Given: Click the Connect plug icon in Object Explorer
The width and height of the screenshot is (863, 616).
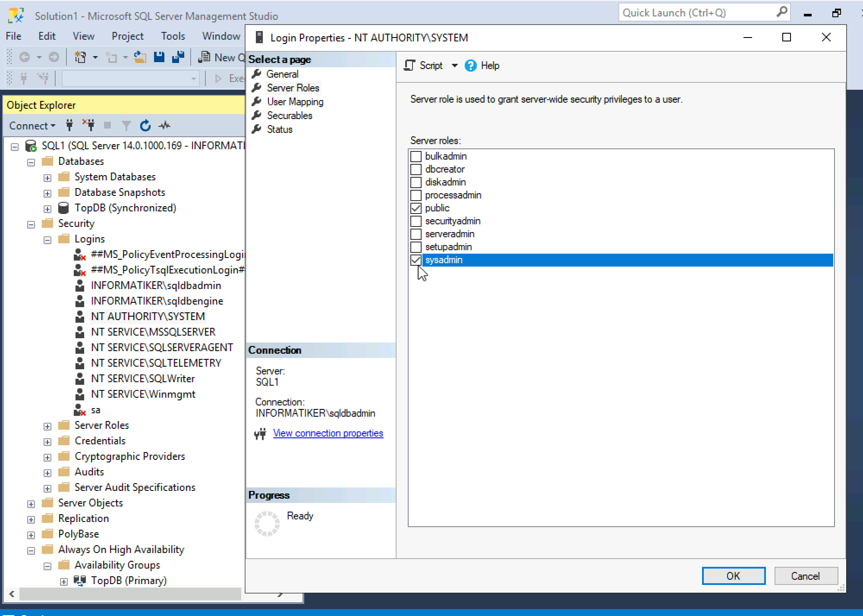Looking at the screenshot, I should (x=69, y=126).
